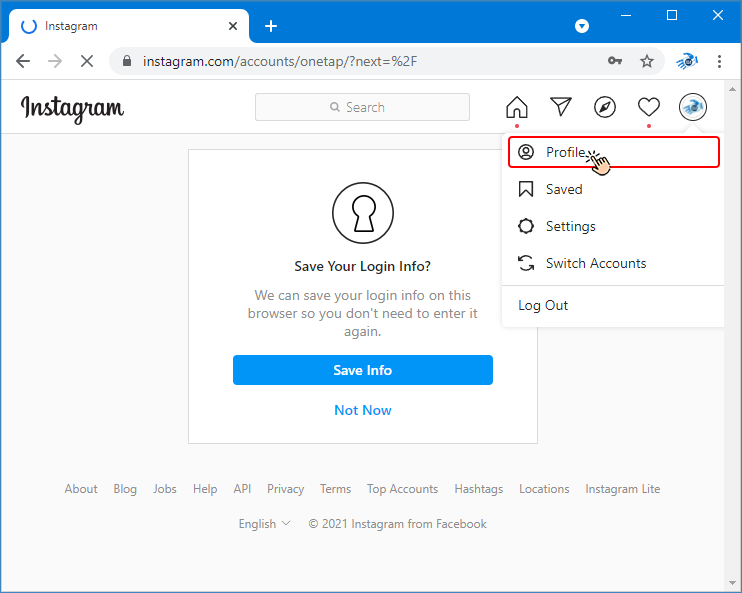This screenshot has height=593, width=742.
Task: Open the API footer link
Action: pyautogui.click(x=242, y=489)
